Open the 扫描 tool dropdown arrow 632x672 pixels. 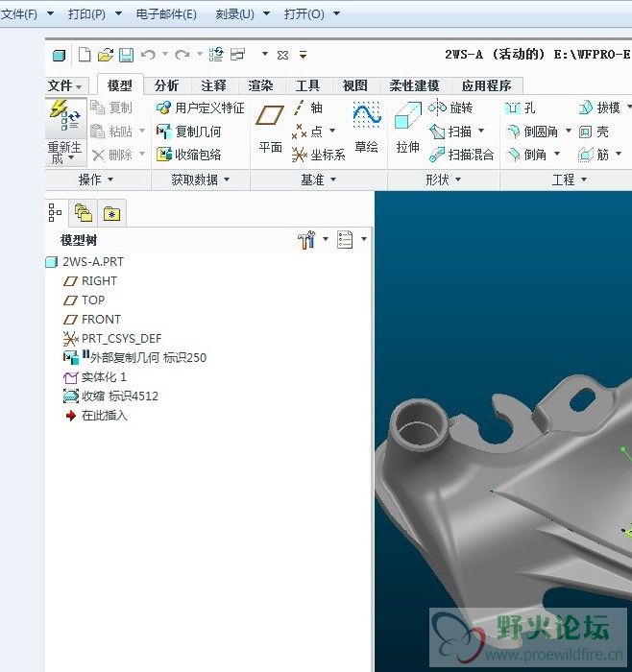[x=481, y=131]
